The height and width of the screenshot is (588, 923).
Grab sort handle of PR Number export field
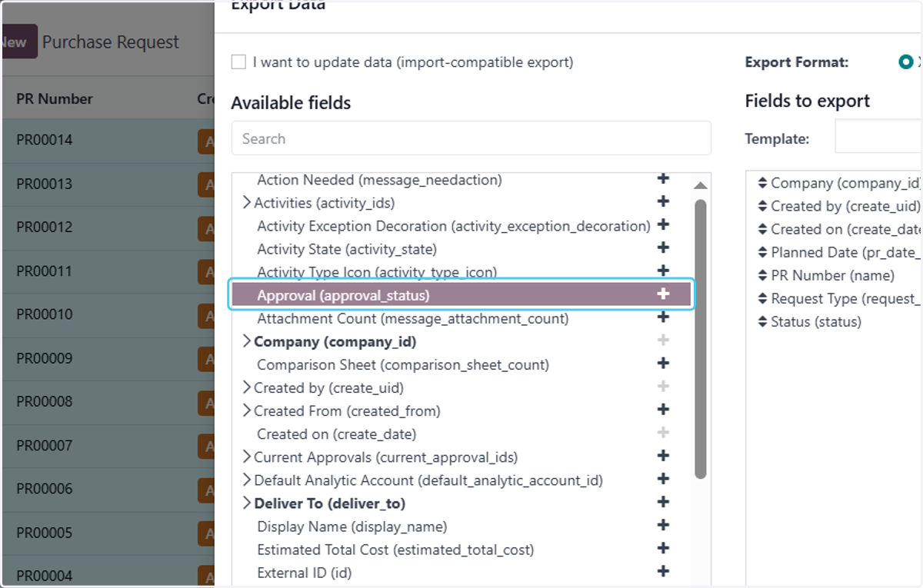pos(762,275)
